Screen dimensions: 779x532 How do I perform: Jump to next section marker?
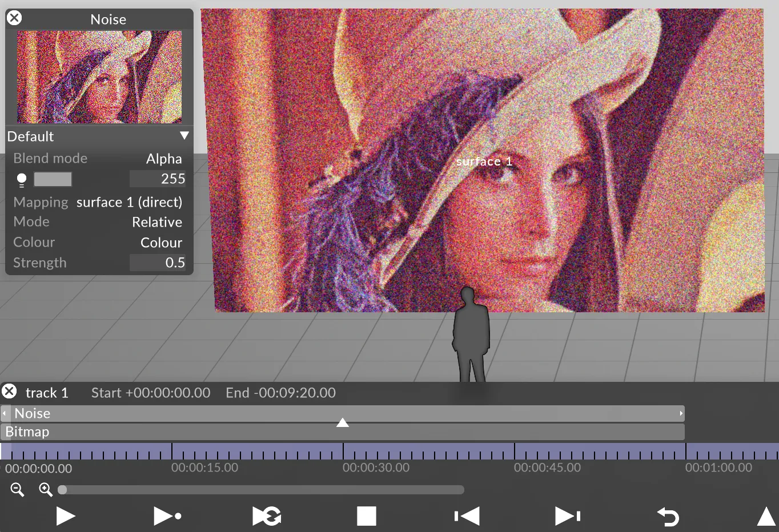click(567, 516)
